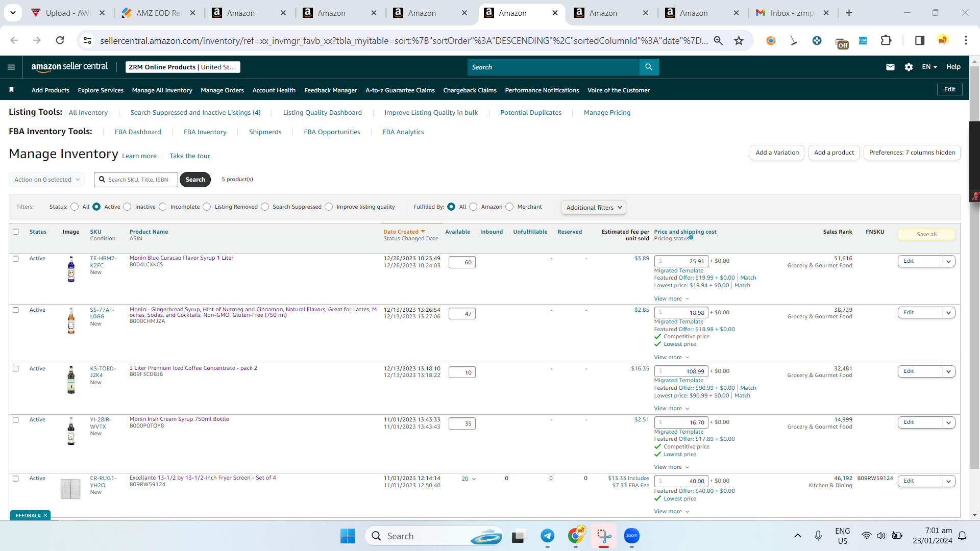The width and height of the screenshot is (980, 551).
Task: Go back with the browser back arrow
Action: click(14, 40)
